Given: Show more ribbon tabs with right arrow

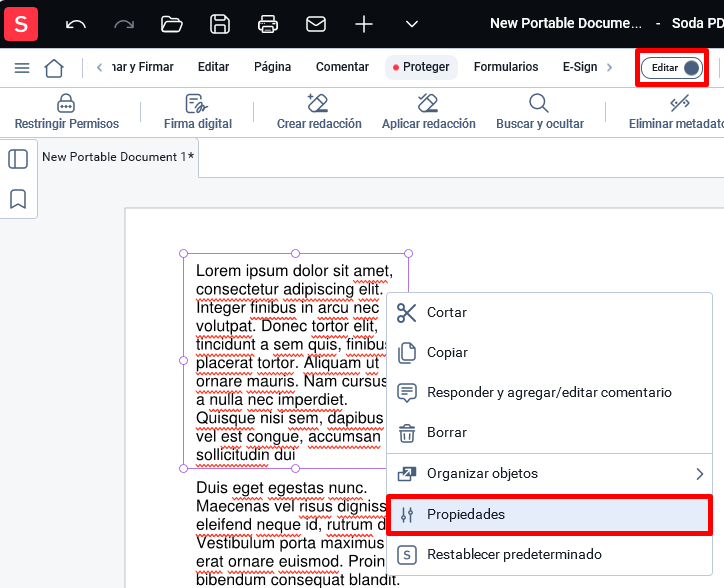Looking at the screenshot, I should (x=609, y=67).
